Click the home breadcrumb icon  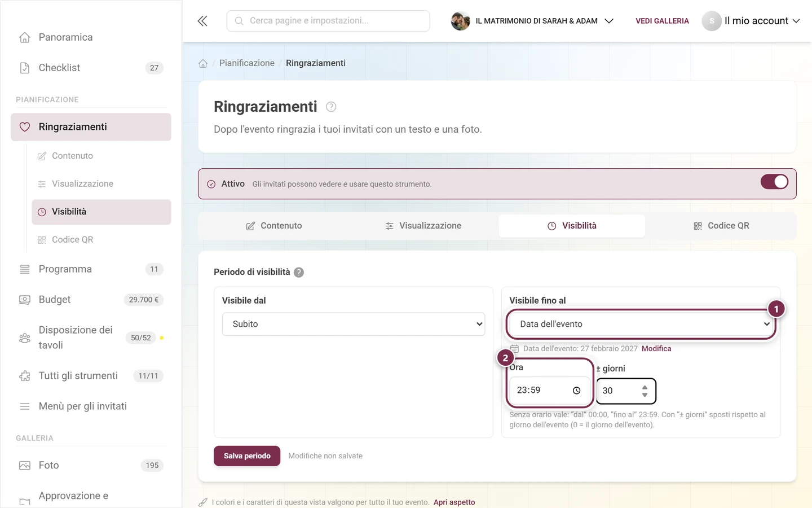(203, 63)
